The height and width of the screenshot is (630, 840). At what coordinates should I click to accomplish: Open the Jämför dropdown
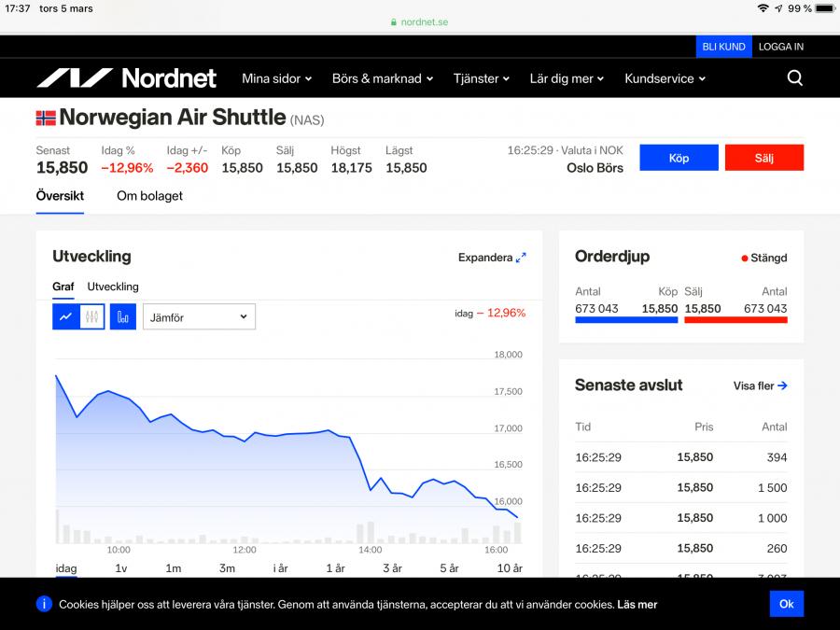coord(199,316)
